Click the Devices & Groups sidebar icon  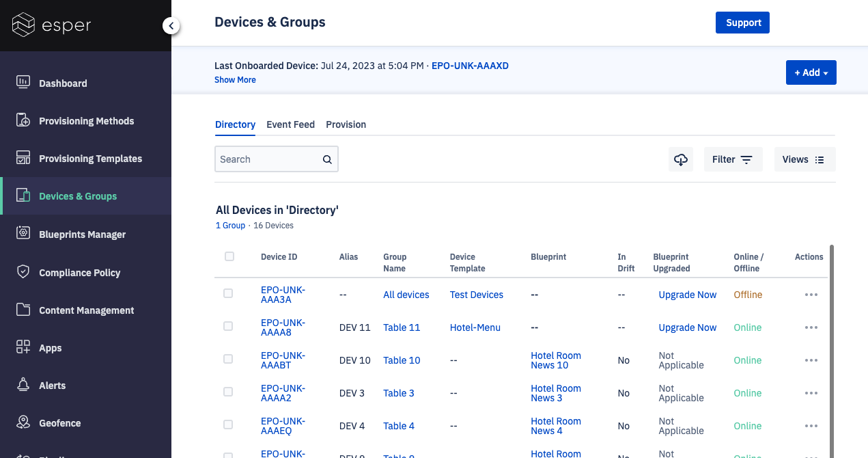23,196
